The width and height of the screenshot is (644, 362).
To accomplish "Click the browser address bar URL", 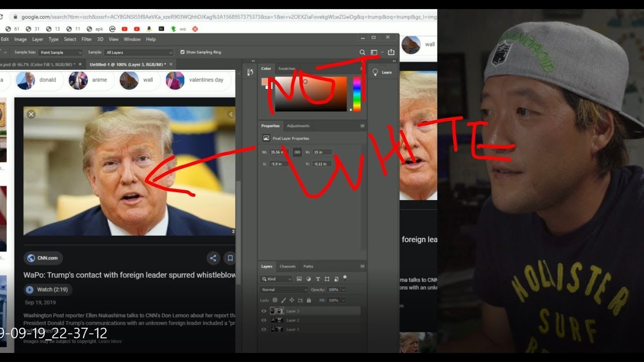I will (228, 17).
